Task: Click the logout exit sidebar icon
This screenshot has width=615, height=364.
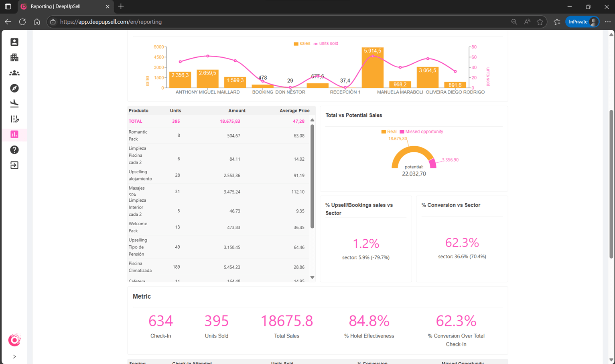Action: pos(14,165)
